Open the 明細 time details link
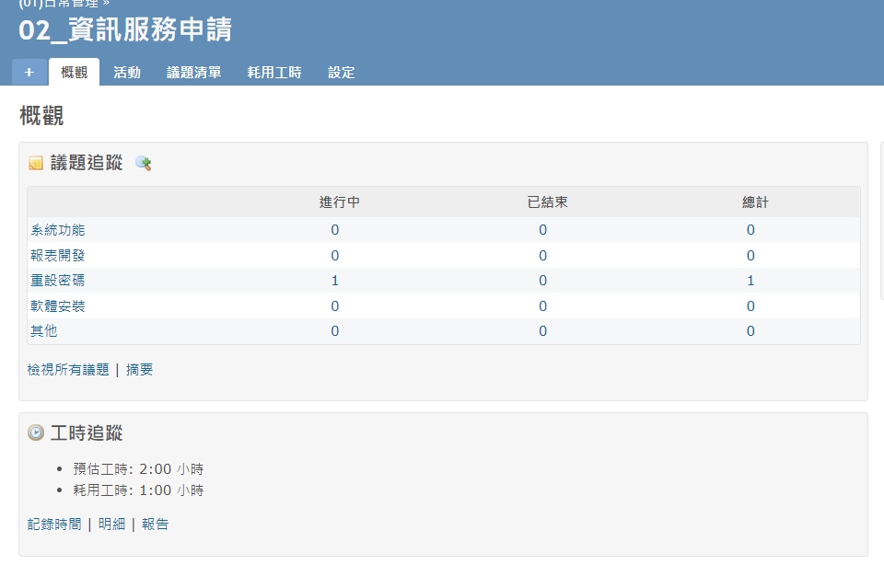Viewport: 884px width, 588px height. [x=111, y=525]
